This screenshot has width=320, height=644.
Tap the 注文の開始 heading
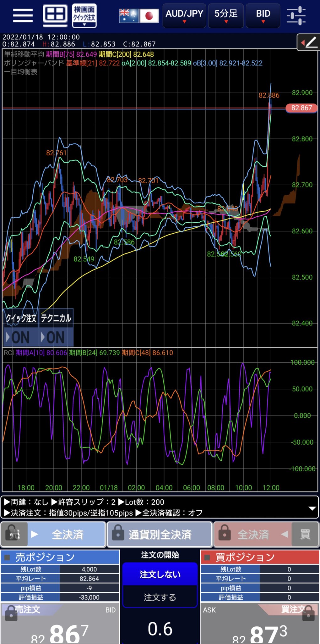[x=160, y=555]
